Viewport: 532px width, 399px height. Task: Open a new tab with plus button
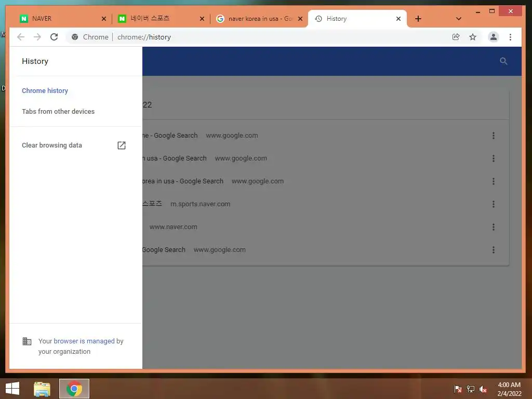(x=418, y=19)
